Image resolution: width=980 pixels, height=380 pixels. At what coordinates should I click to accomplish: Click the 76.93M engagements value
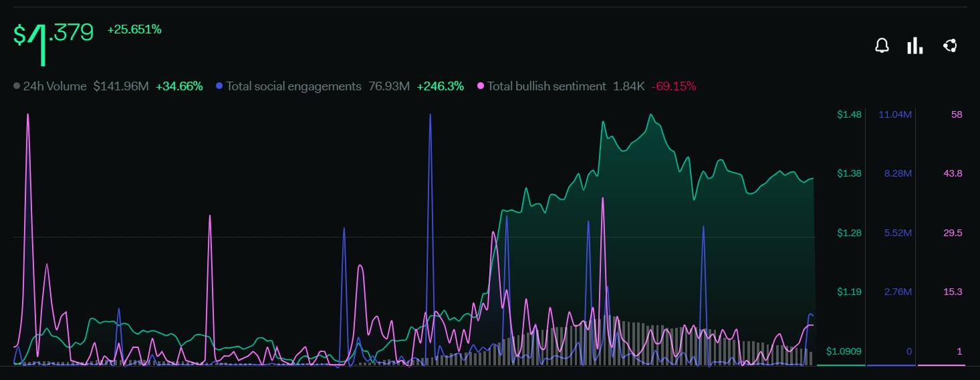[x=389, y=86]
